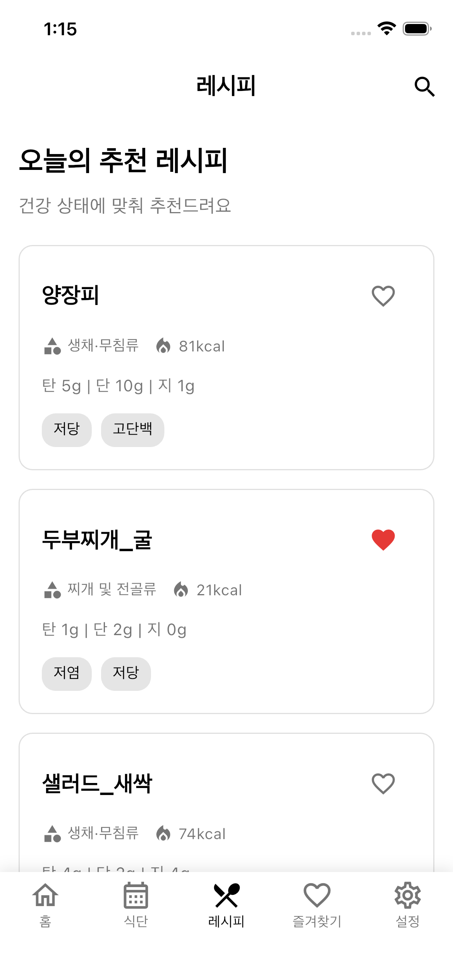Select the 레시피 fork-and-spoon tab

coord(226,905)
